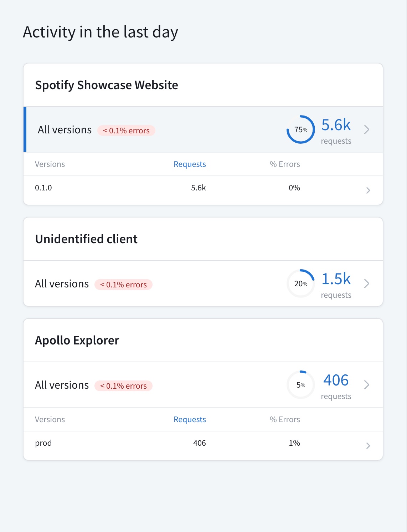Open details for the prod version row
Viewport: 407px width, 532px height.
368,445
